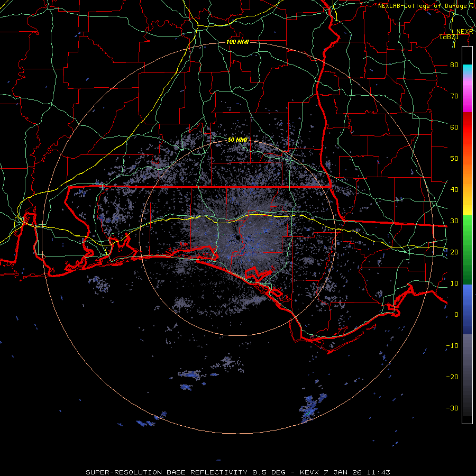
Task: Click the 20 value on dBZ scale
Action: 454,252
